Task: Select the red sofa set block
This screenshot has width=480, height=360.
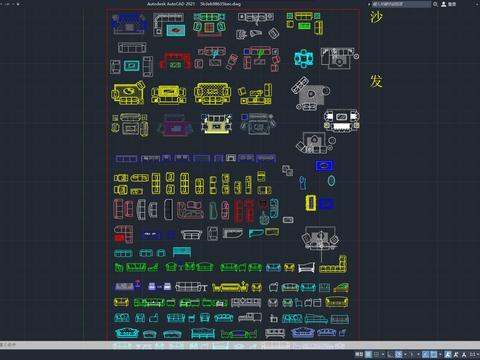Action: (175, 61)
